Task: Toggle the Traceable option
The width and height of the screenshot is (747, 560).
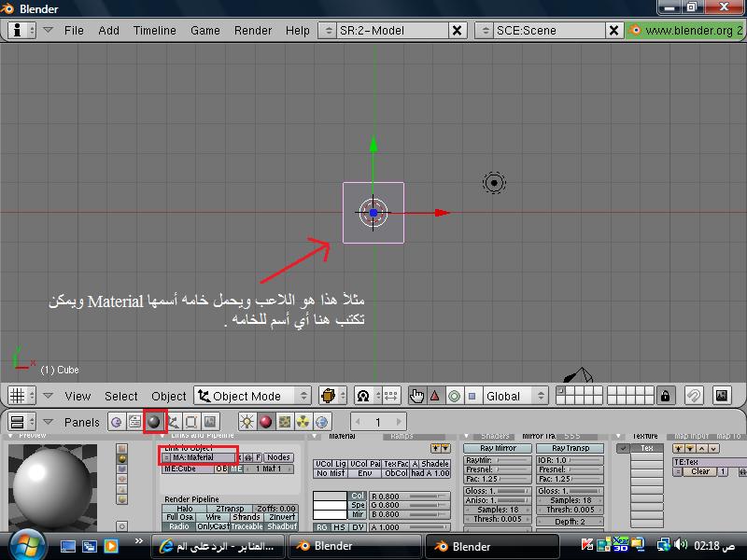Action: pos(247,526)
